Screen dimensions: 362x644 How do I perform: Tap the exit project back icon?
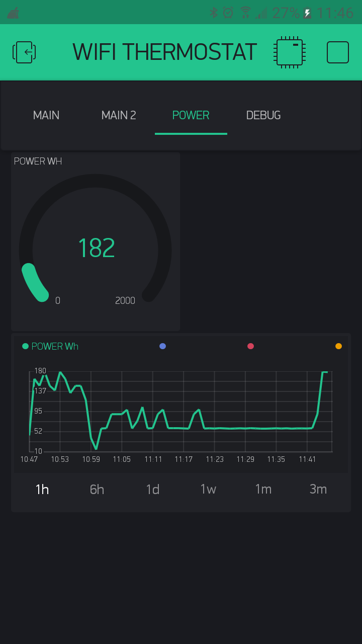coord(24,52)
